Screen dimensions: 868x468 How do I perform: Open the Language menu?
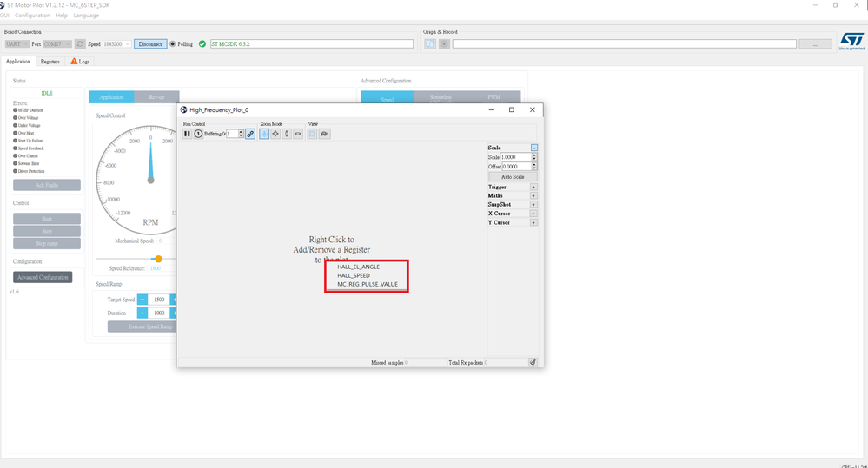click(x=86, y=16)
